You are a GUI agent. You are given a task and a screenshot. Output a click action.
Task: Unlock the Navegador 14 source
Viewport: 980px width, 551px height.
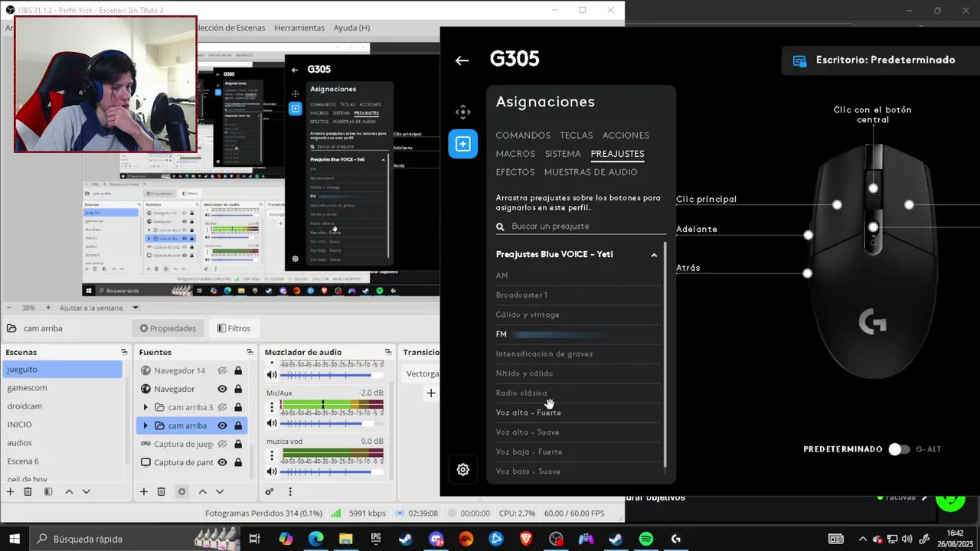pyautogui.click(x=238, y=370)
